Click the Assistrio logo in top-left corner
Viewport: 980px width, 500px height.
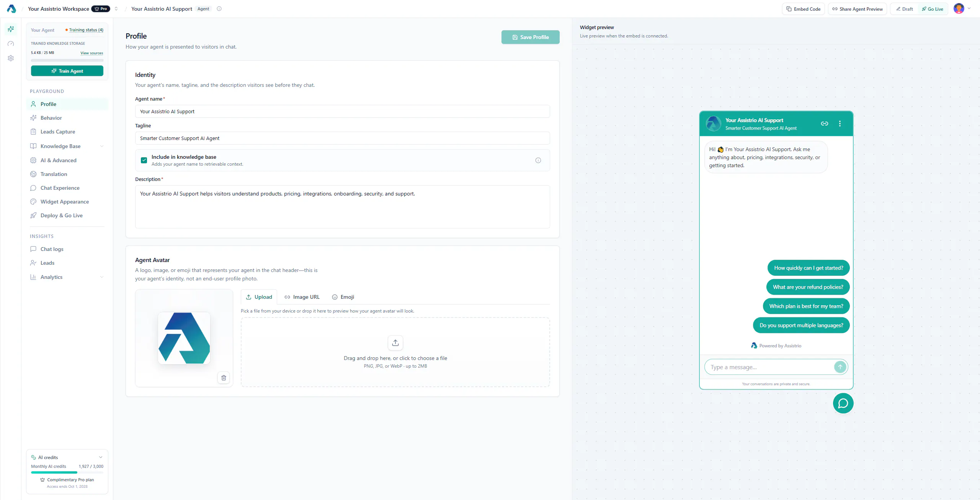(x=11, y=9)
